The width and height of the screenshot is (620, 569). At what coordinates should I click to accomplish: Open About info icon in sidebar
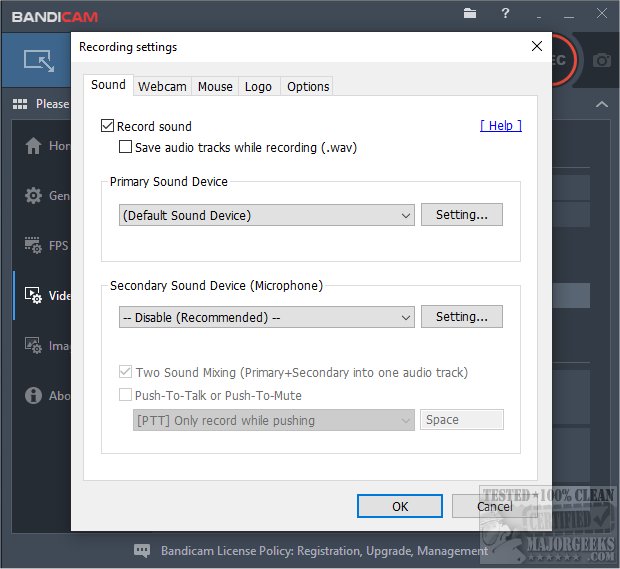click(x=33, y=395)
